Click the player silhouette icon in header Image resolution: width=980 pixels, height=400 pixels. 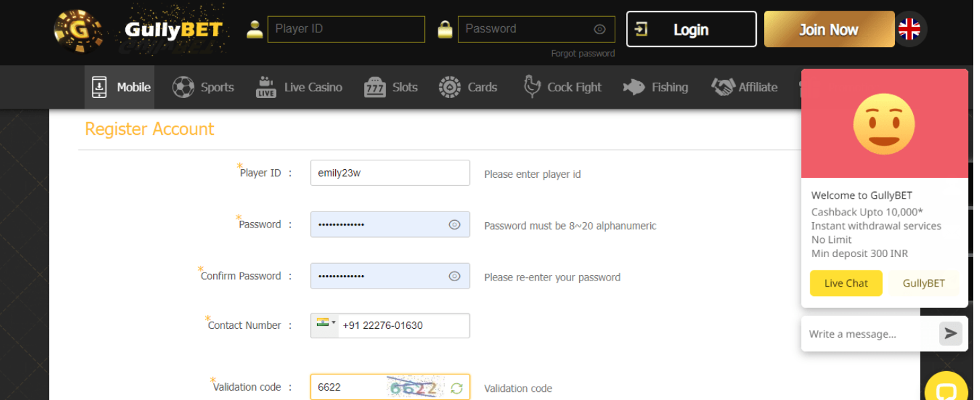(255, 30)
